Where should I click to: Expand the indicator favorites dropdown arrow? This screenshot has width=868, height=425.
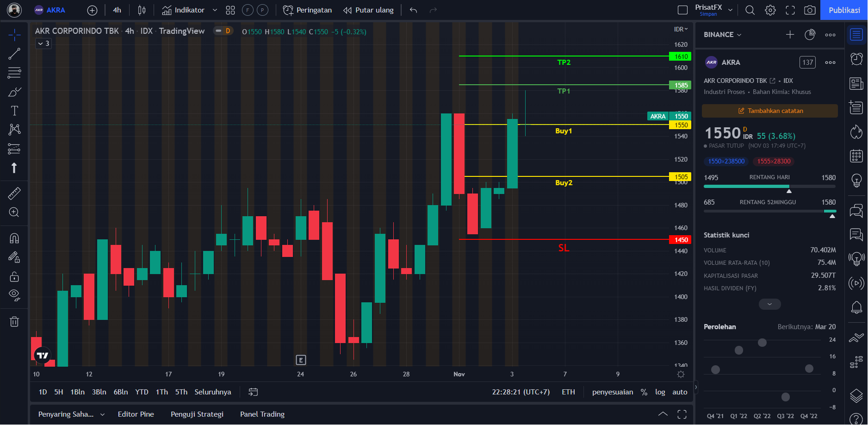click(x=215, y=10)
